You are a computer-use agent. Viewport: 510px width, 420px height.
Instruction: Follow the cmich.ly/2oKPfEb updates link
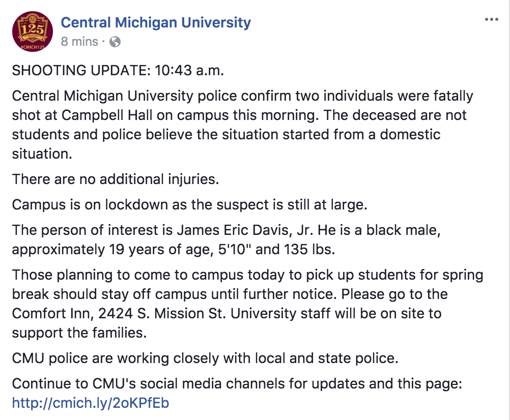tap(91, 403)
